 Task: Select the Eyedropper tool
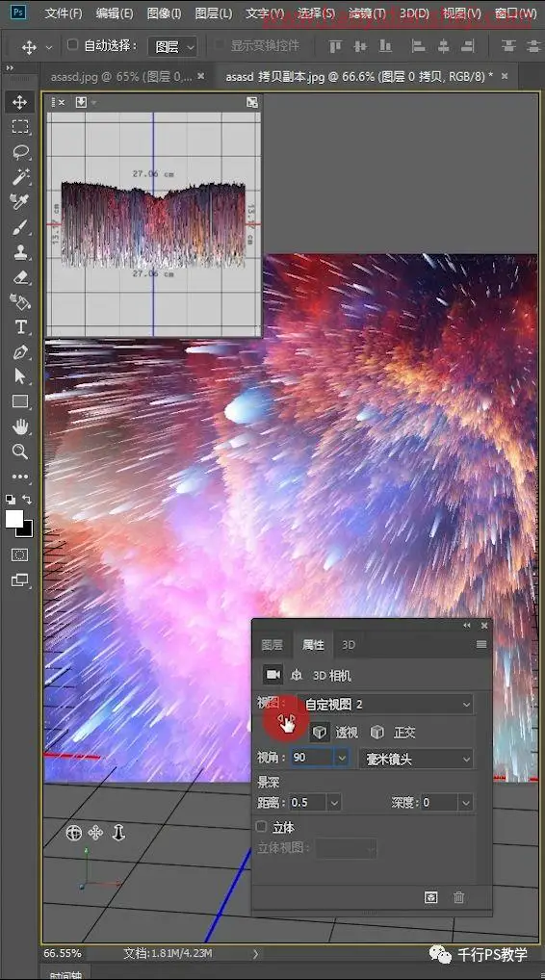[x=20, y=202]
